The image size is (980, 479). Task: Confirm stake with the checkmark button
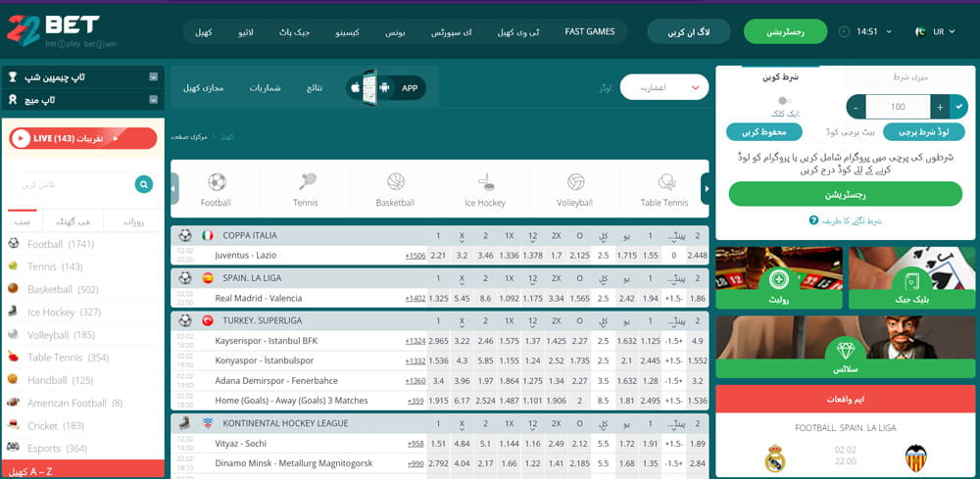[958, 107]
